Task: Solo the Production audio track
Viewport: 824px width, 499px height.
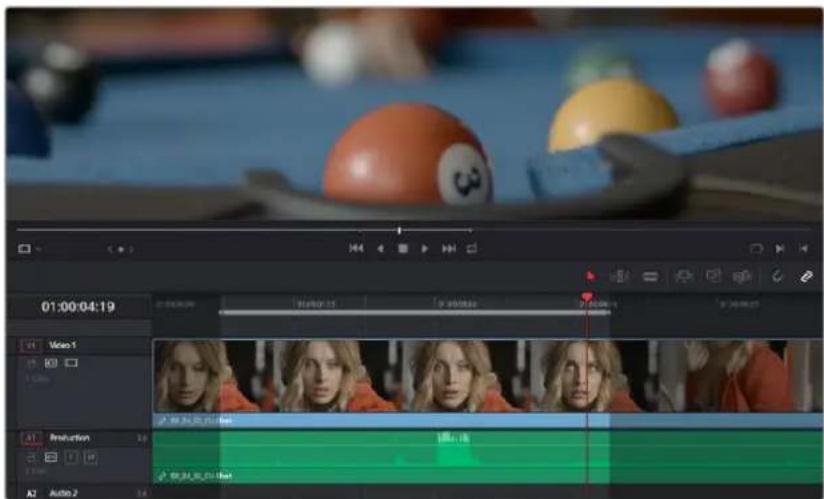Action: point(71,458)
